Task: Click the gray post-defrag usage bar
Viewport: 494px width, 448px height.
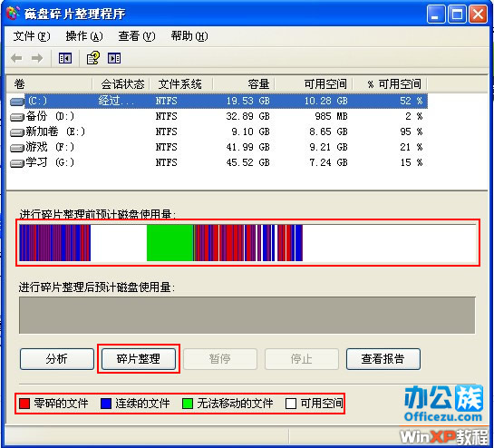Action: [x=247, y=315]
